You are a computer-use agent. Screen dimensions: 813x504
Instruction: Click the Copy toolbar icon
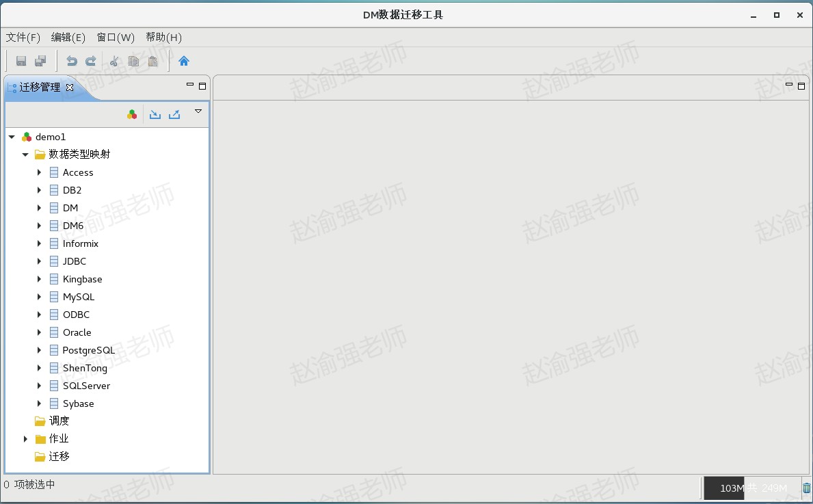pyautogui.click(x=134, y=61)
